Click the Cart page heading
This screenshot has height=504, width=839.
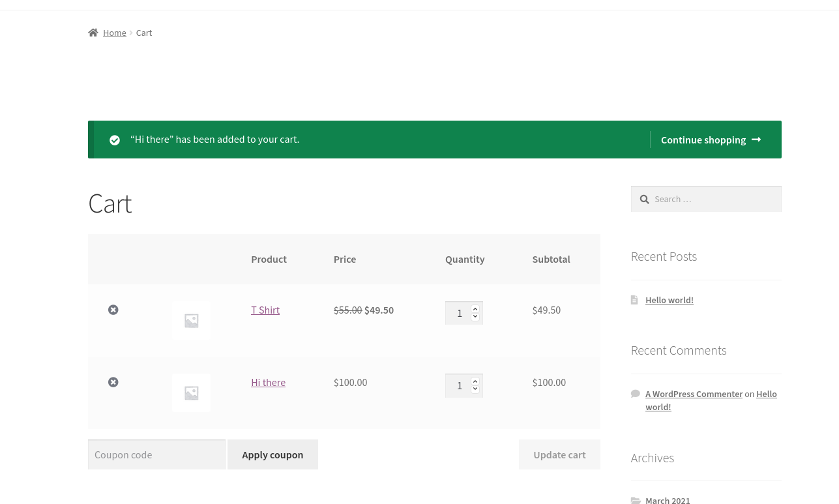click(x=110, y=203)
